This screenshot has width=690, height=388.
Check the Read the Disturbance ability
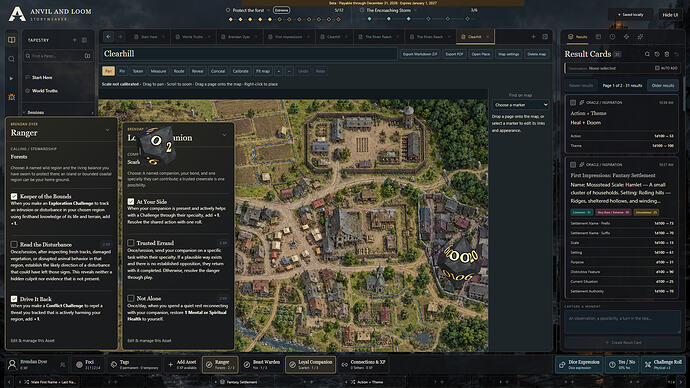click(x=14, y=244)
